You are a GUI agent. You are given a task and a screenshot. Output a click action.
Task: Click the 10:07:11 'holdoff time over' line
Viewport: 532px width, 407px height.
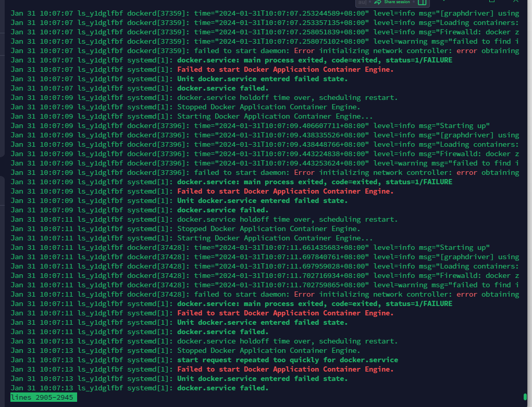point(204,219)
